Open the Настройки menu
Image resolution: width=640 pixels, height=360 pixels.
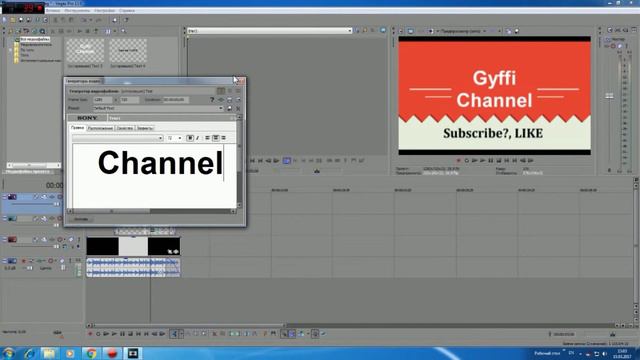coord(104,10)
